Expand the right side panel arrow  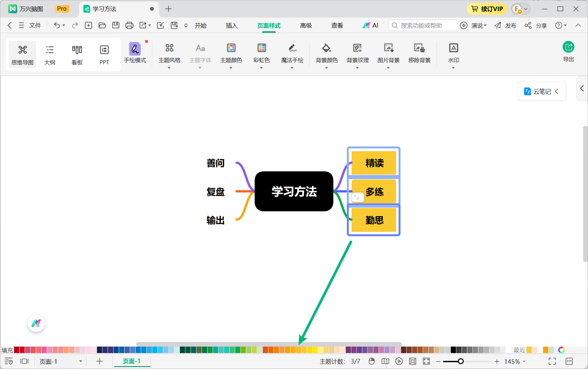[x=582, y=88]
